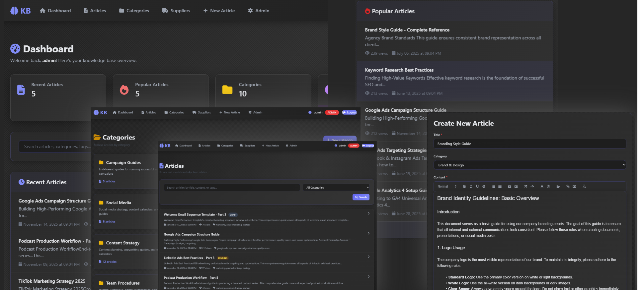Click the admin user icon in Articles window
This screenshot has height=290, width=644.
[336, 145]
